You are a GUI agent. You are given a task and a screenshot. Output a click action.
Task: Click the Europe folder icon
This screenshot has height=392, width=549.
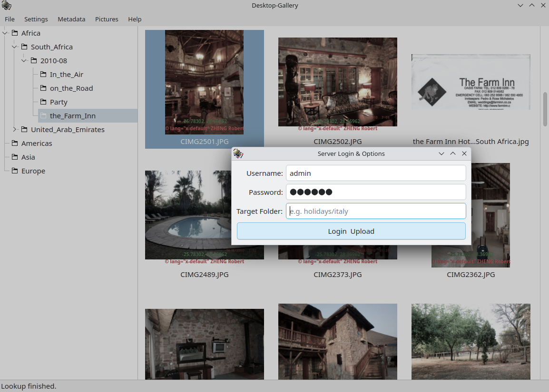point(15,171)
